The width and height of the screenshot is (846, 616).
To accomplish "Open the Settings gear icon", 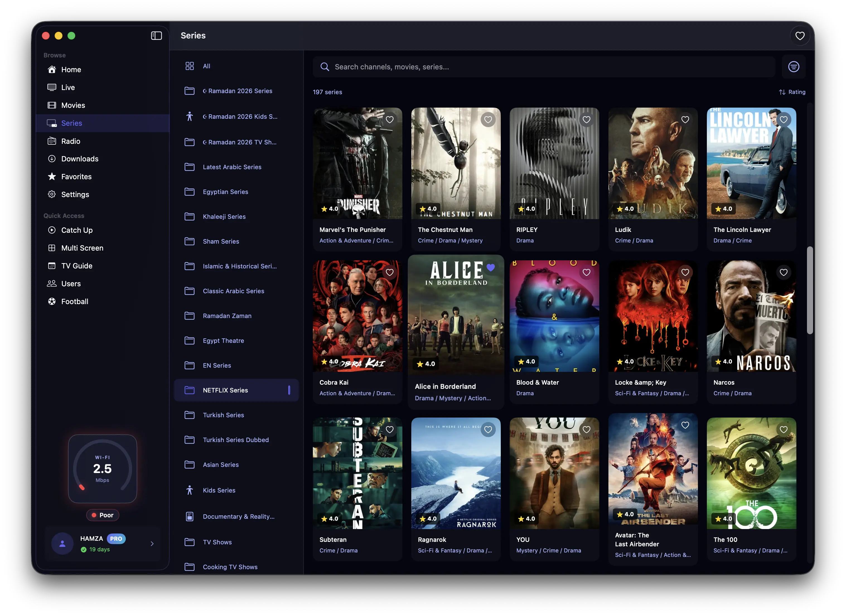I will (52, 194).
